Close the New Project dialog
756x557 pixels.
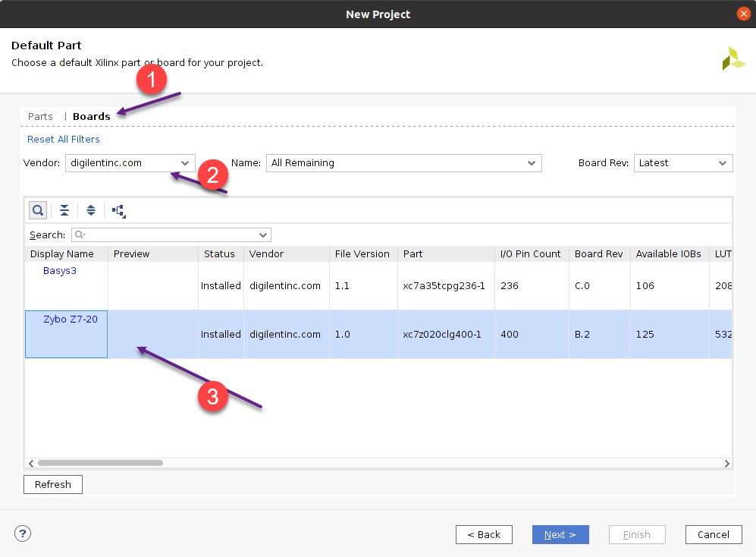tap(743, 14)
